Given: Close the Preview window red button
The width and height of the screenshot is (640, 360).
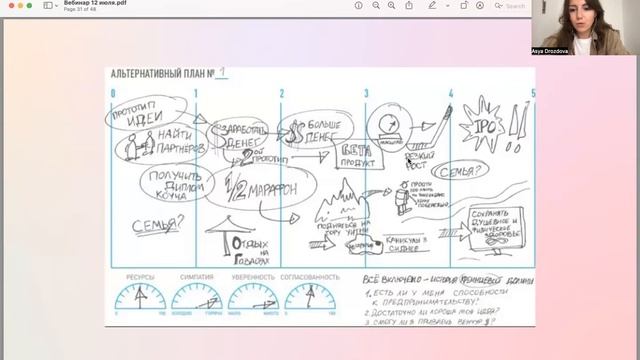Looking at the screenshot, I should click(x=11, y=6).
